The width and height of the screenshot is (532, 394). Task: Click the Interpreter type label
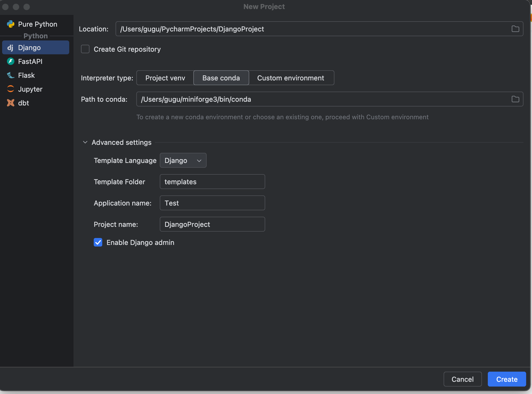click(107, 78)
